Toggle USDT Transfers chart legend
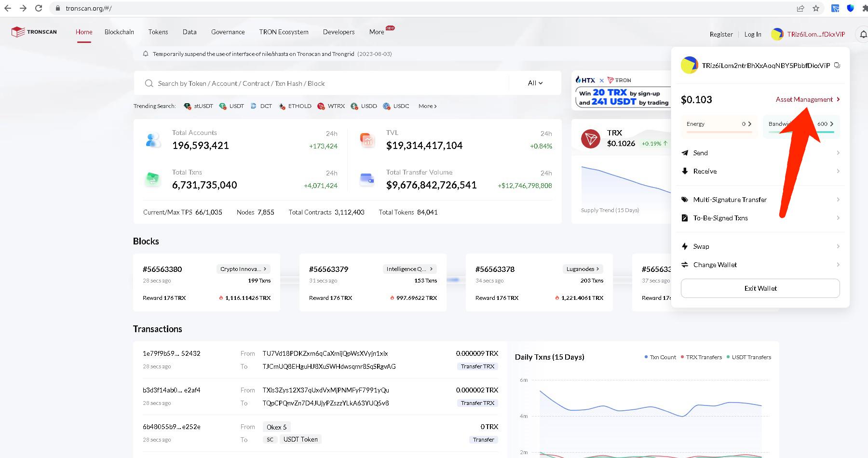 coord(749,357)
